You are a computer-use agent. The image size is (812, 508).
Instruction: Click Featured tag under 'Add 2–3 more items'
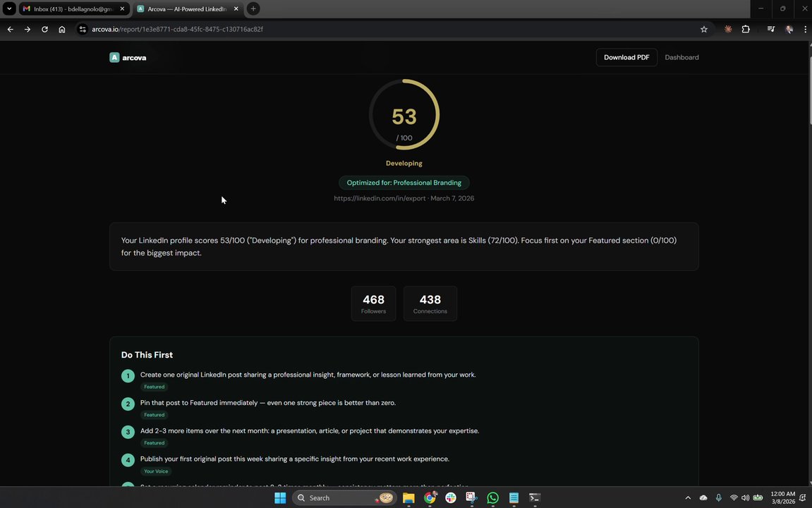(154, 443)
